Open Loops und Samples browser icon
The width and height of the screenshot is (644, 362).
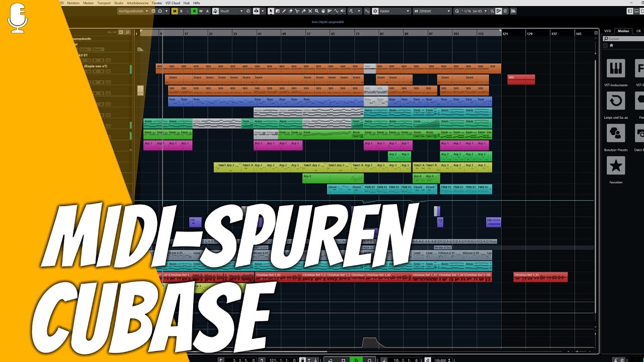coord(616,101)
